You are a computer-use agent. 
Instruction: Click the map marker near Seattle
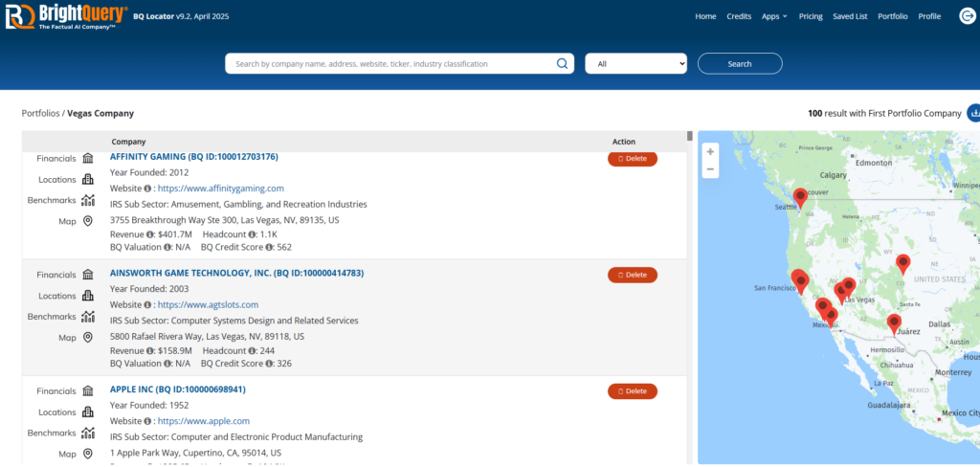tap(800, 198)
